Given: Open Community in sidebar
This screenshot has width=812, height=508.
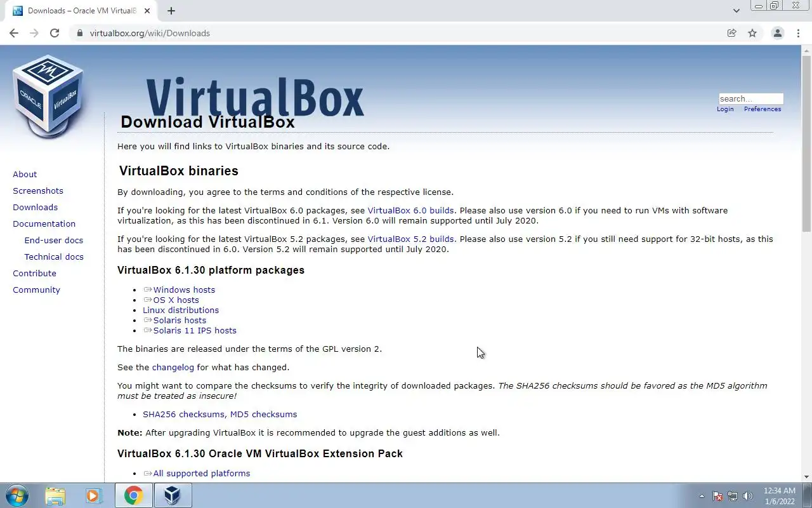Looking at the screenshot, I should 36,290.
